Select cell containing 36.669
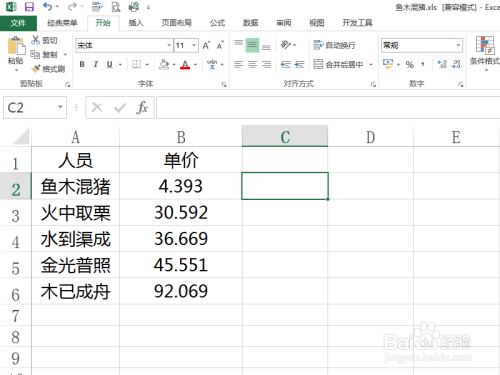Viewport: 500px width, 375px height. pyautogui.click(x=181, y=239)
